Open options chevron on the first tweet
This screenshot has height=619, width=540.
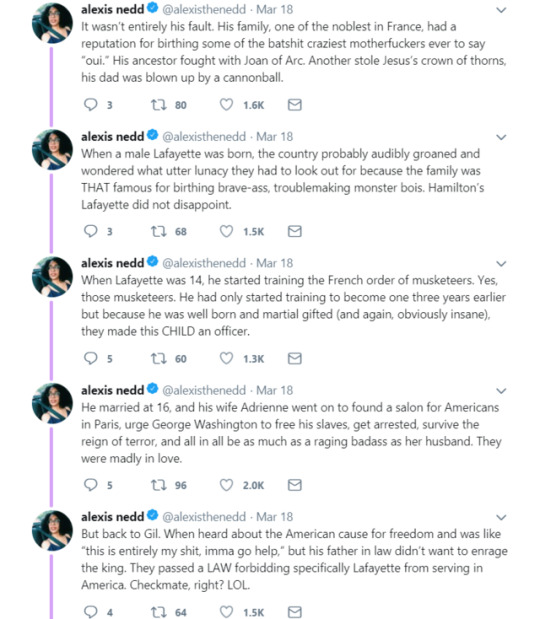tap(501, 10)
